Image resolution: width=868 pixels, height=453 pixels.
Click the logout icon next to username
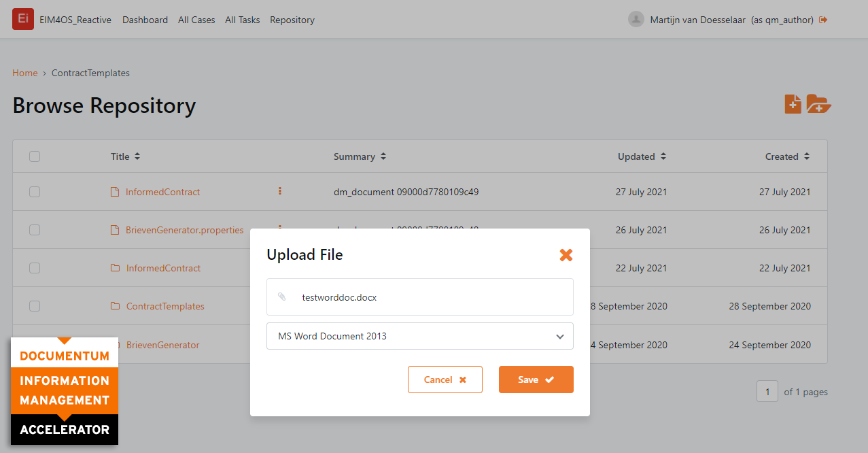[823, 20]
